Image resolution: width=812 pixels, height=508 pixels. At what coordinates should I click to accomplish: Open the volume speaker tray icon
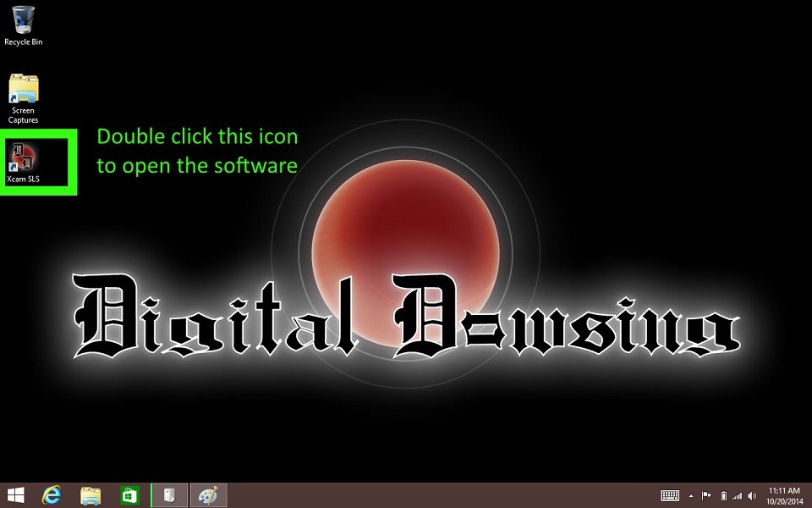coord(752,496)
